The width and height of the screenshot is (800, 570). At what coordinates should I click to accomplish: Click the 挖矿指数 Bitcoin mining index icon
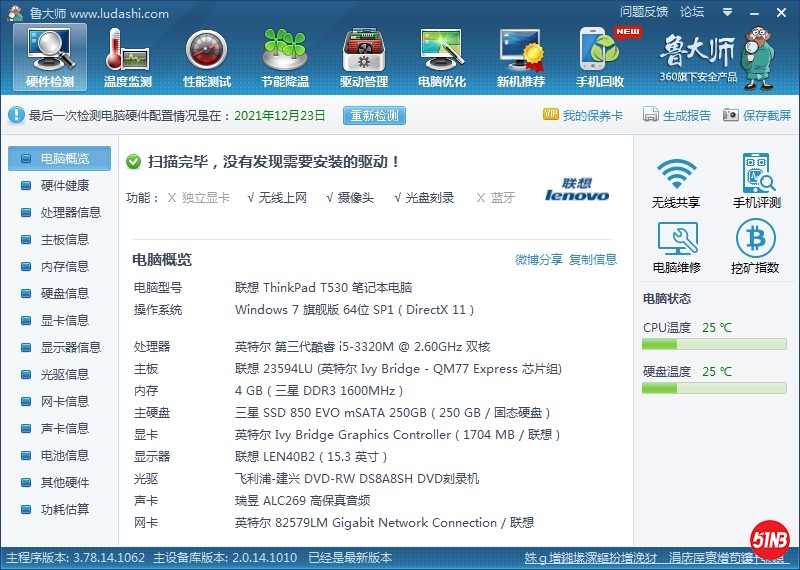coord(756,247)
